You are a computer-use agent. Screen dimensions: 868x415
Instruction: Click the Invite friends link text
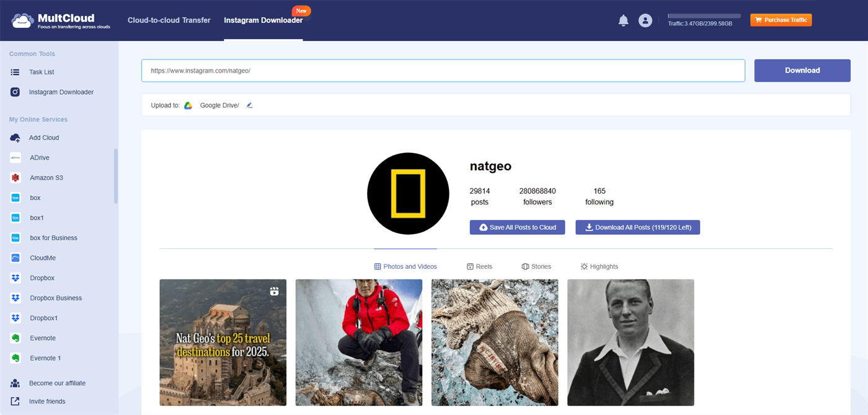47,401
